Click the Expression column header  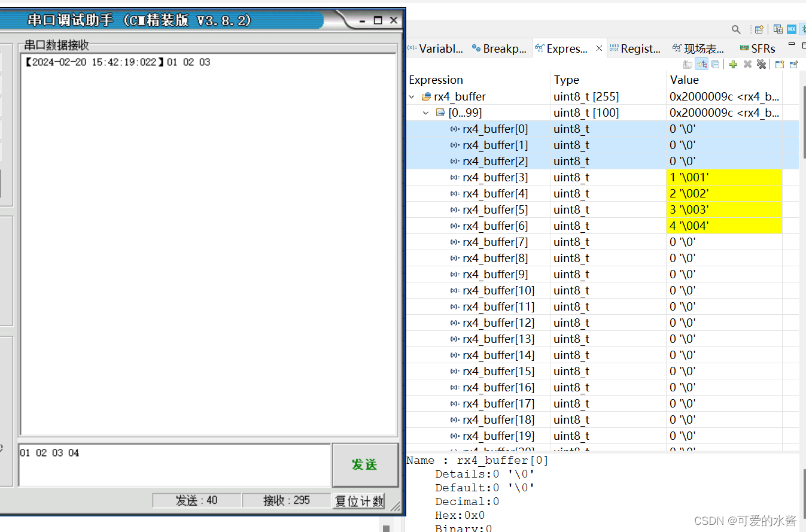(x=478, y=80)
